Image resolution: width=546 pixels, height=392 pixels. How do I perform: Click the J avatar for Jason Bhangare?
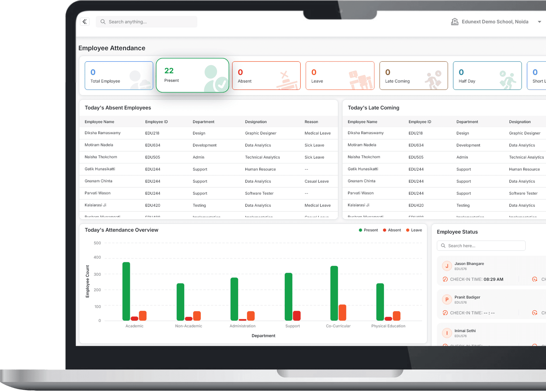pos(447,266)
